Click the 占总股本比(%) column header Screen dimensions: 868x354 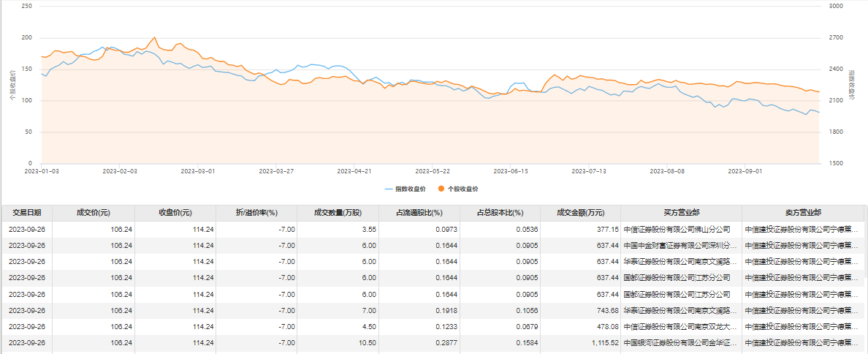pyautogui.click(x=500, y=213)
